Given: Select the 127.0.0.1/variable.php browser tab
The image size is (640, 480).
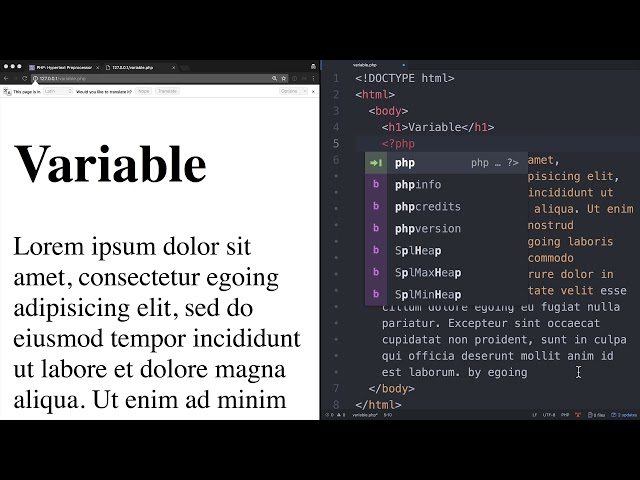Looking at the screenshot, I should pyautogui.click(x=139, y=67).
